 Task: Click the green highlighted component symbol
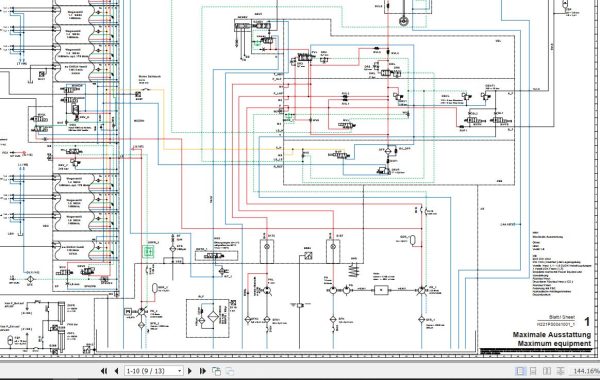tap(148, 251)
